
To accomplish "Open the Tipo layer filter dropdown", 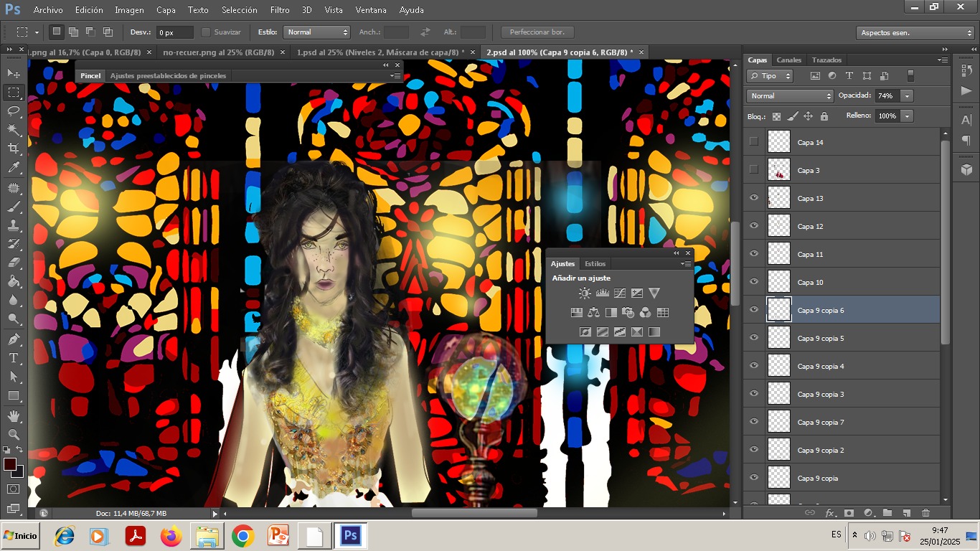I will coord(770,76).
